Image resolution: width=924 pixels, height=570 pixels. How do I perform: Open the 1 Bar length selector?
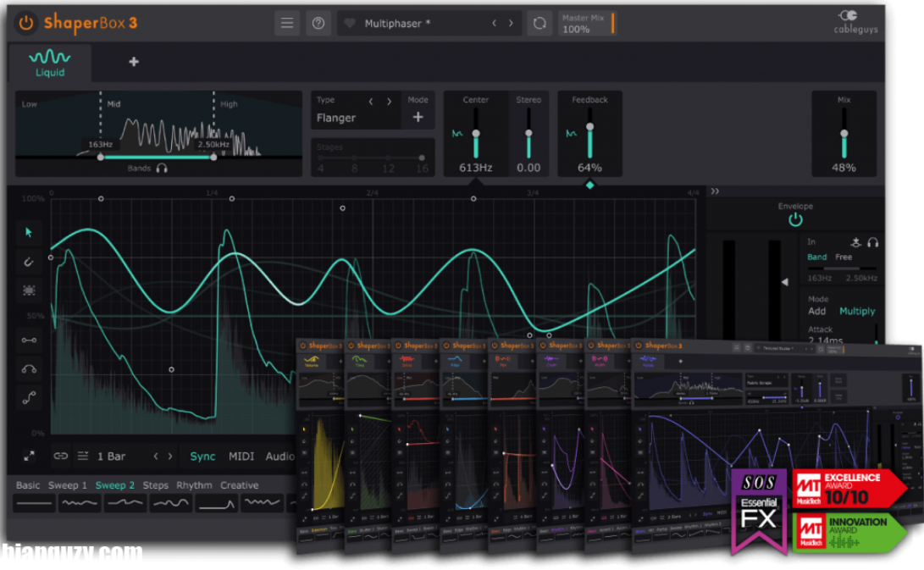coord(112,457)
